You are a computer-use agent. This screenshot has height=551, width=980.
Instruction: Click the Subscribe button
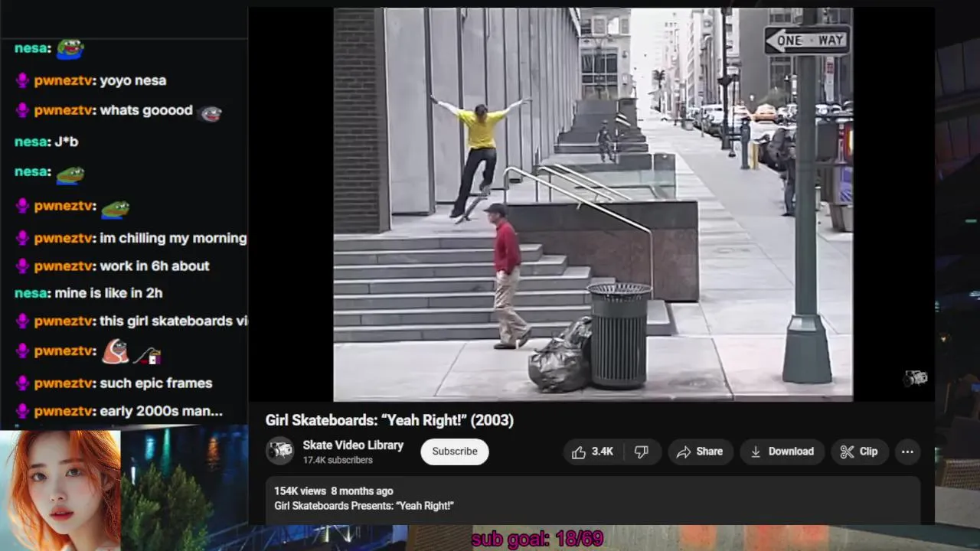click(x=454, y=452)
